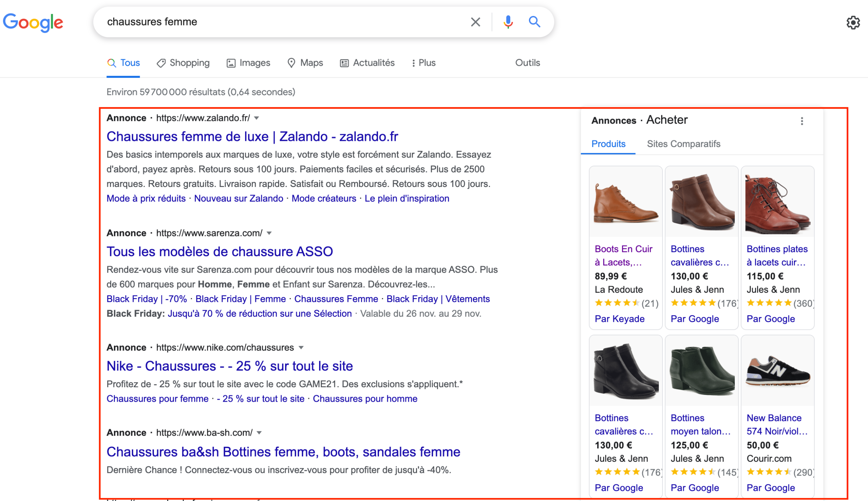
Task: Select the Tous tab
Action: (123, 63)
